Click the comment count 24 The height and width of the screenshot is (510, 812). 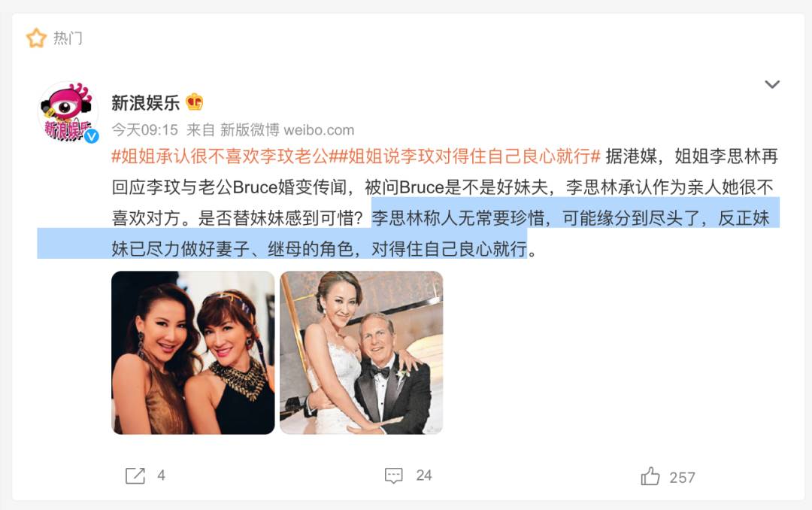(x=423, y=475)
